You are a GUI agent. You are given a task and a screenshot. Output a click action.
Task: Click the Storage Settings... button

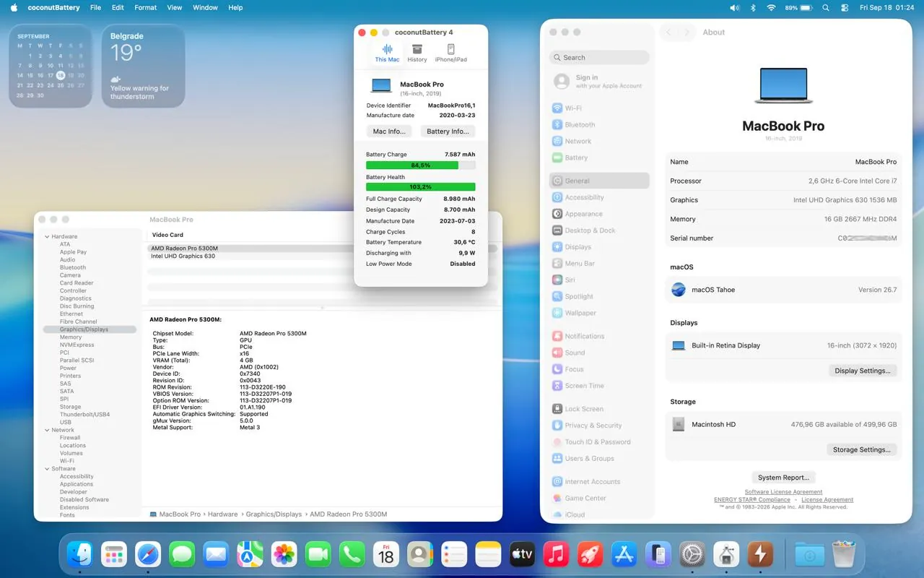(862, 449)
